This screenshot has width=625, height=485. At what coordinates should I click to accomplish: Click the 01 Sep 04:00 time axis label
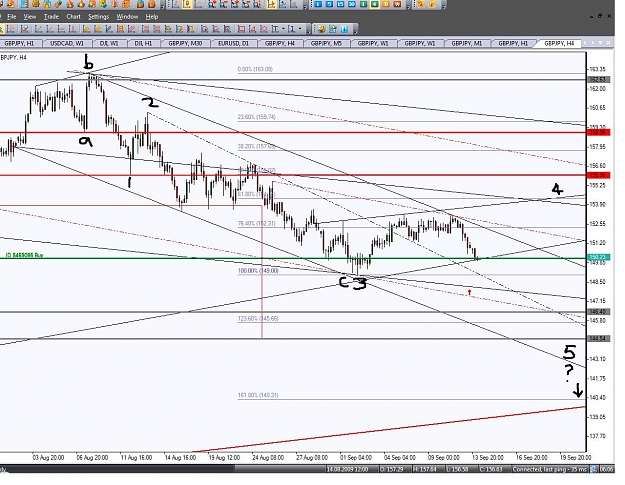356,457
